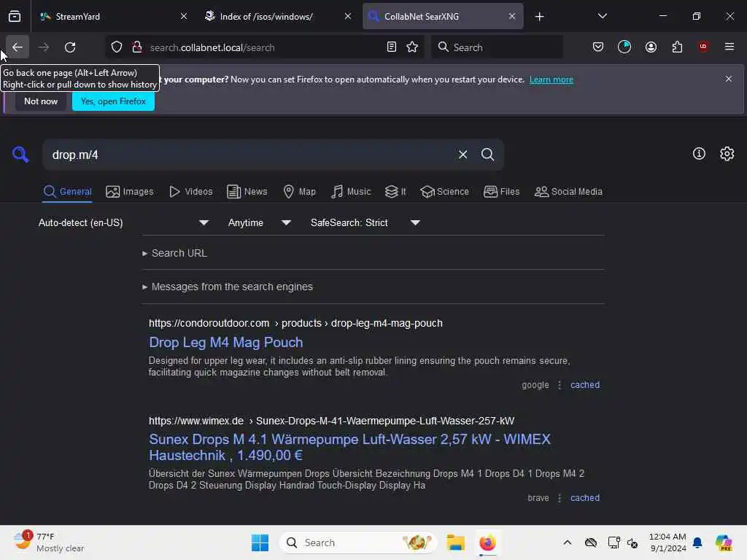
Task: Open the Auto-detect (en-US) language dropdown
Action: point(124,223)
